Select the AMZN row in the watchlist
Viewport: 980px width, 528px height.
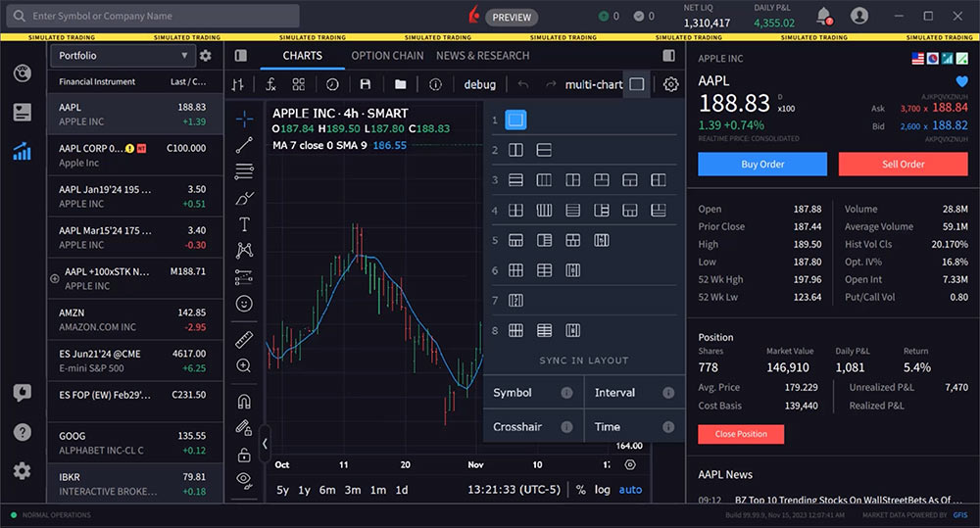[x=135, y=319]
